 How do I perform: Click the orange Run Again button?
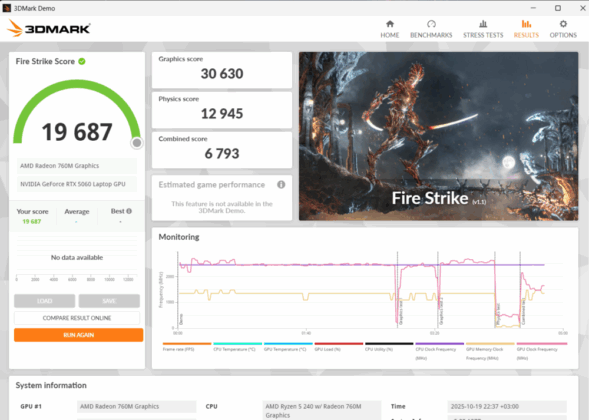point(79,335)
